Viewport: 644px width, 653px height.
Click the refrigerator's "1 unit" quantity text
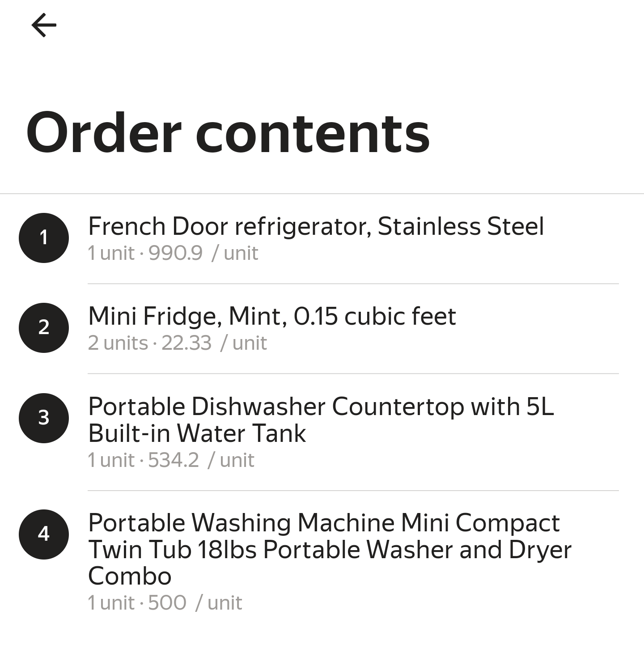(111, 254)
